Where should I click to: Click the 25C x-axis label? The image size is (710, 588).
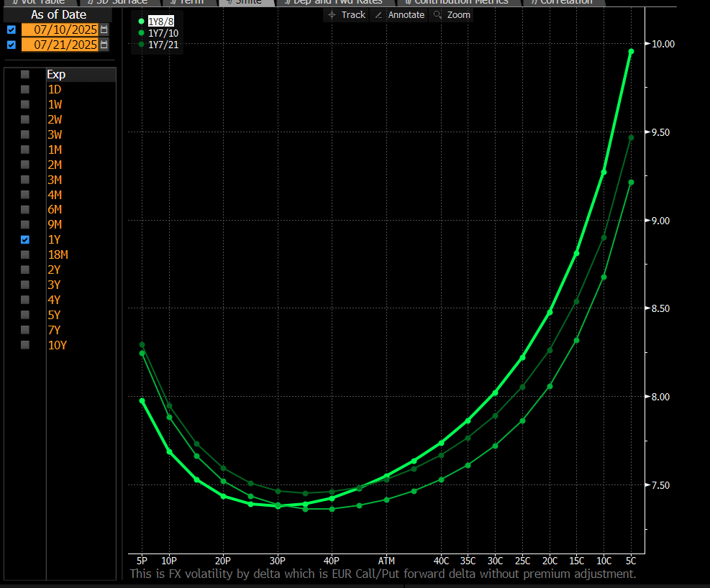click(522, 561)
